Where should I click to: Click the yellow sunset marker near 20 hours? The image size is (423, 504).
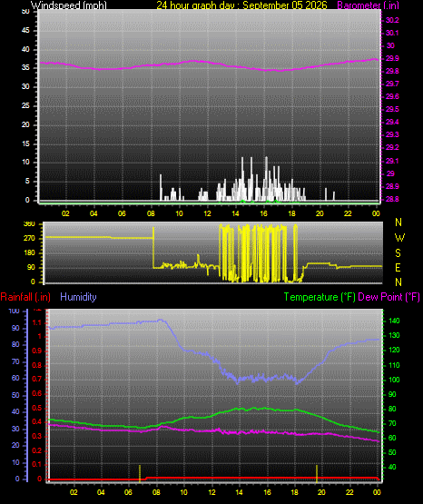click(x=317, y=473)
